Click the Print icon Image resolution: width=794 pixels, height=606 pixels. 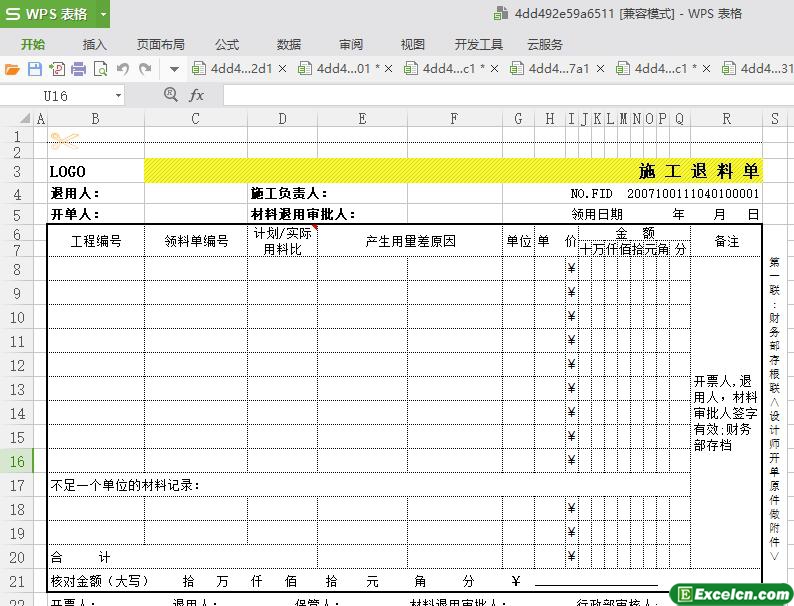tap(78, 69)
